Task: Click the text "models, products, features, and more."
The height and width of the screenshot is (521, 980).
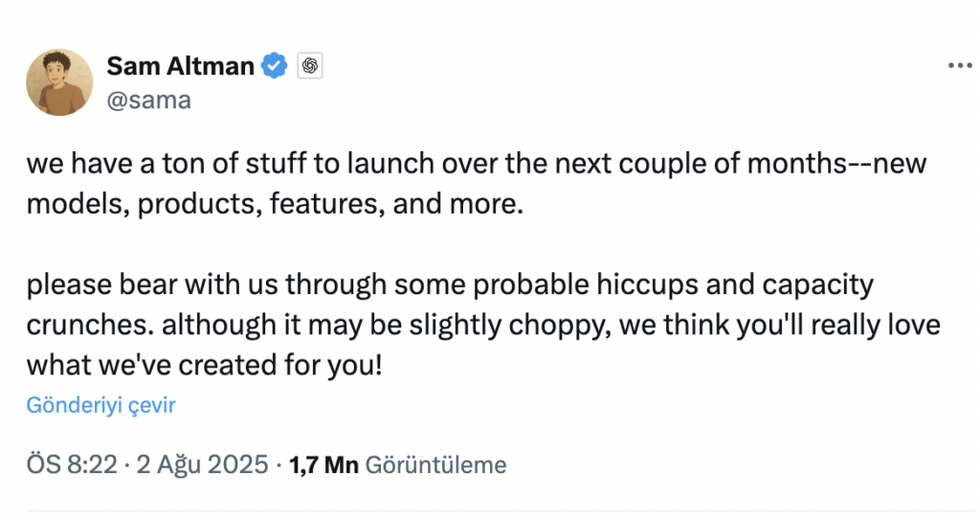Action: 275,203
